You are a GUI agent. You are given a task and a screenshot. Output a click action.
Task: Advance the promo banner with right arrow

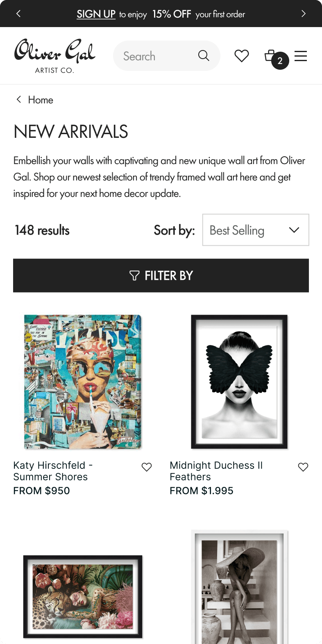[304, 14]
